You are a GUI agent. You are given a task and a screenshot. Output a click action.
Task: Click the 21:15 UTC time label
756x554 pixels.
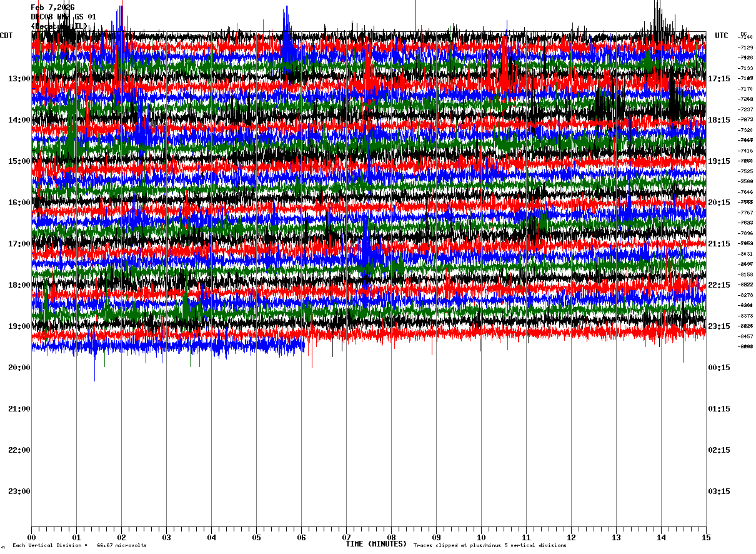pyautogui.click(x=719, y=244)
